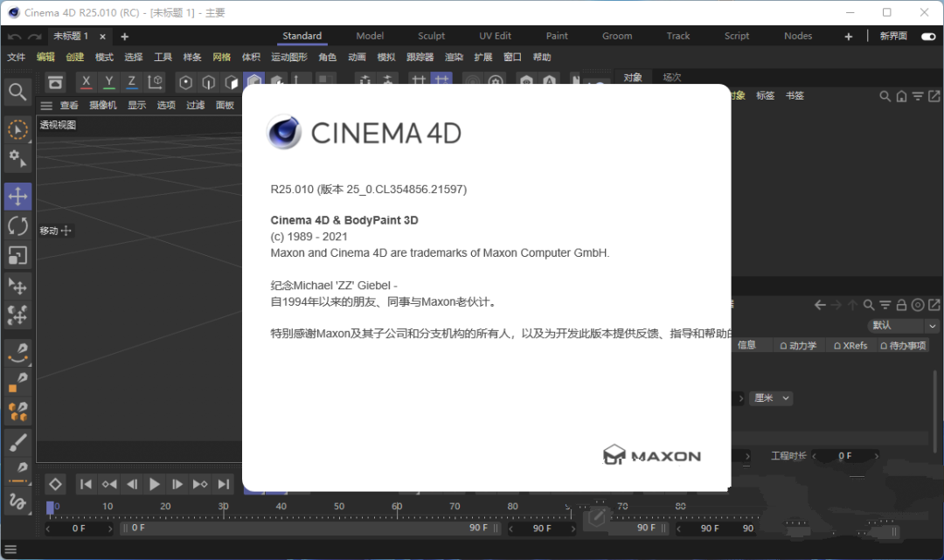Switch to the UV Edit layout
Screen dimensions: 944x560
tap(495, 36)
